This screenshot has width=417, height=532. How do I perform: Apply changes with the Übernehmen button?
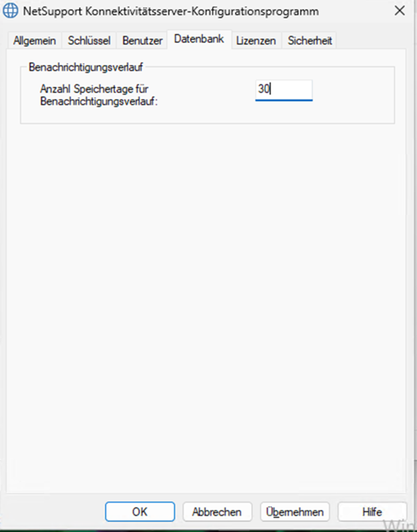point(295,511)
